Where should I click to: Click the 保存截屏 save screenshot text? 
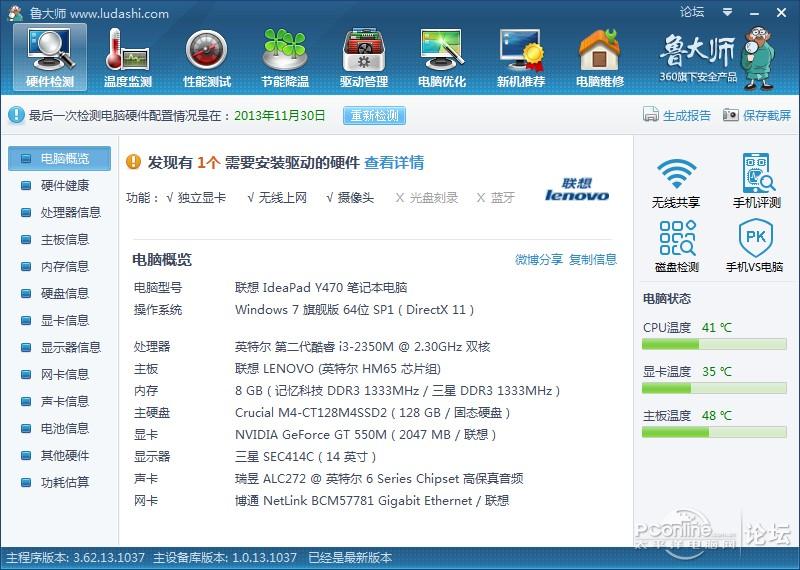click(767, 115)
